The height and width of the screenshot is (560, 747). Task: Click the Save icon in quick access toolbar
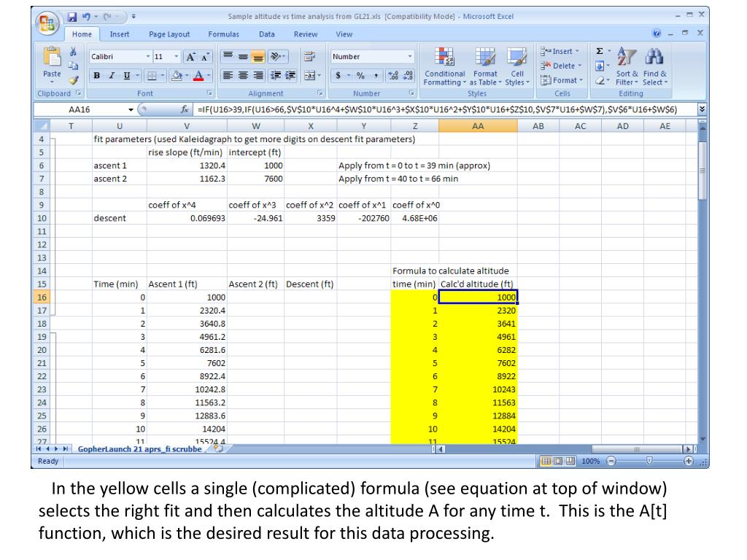[72, 16]
